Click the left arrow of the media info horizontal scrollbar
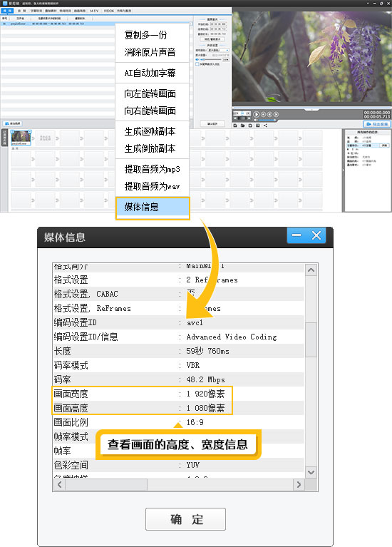392x547 pixels. coord(59,484)
